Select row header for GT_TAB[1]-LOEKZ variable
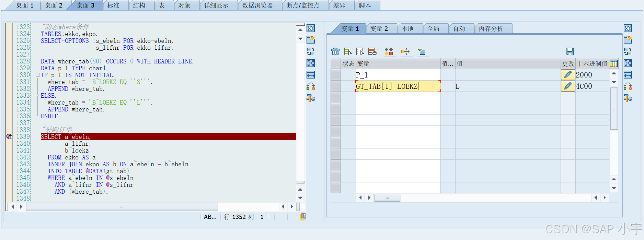The image size is (644, 240). [x=335, y=86]
